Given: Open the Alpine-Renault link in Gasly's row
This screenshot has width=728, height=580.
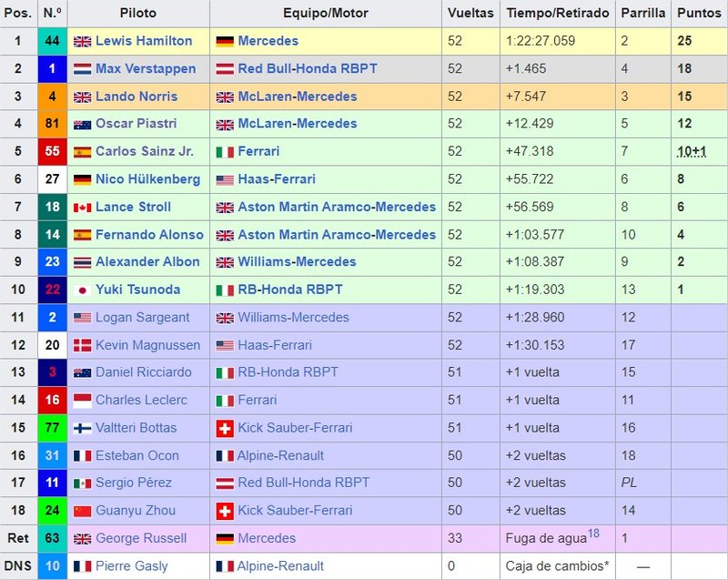Looking at the screenshot, I should coord(280,566).
